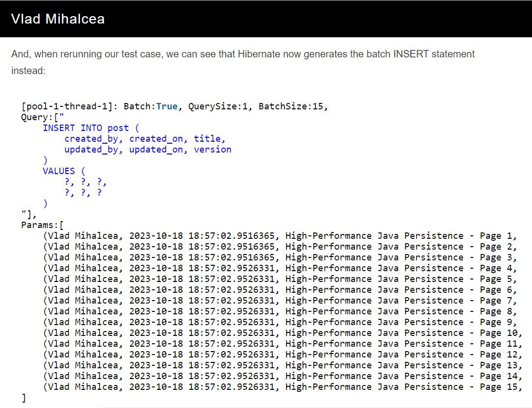
Task: Click the updated_on column name
Action: (156, 150)
